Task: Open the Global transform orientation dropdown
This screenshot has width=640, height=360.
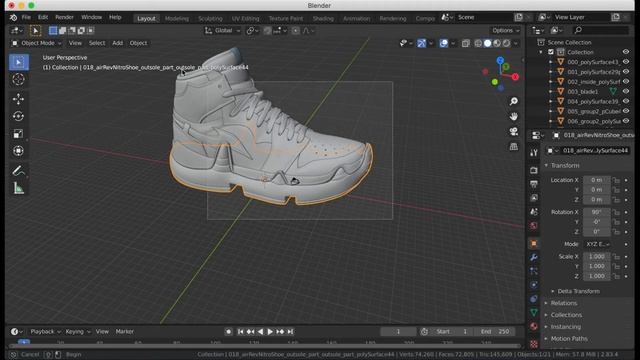Action: [223, 31]
